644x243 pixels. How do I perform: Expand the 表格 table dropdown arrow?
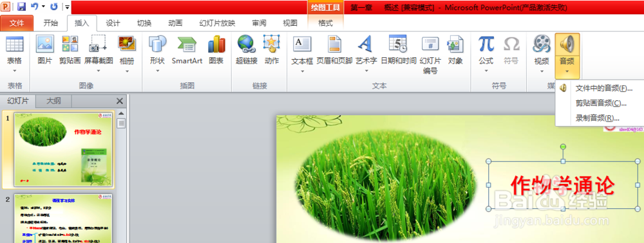[14, 71]
